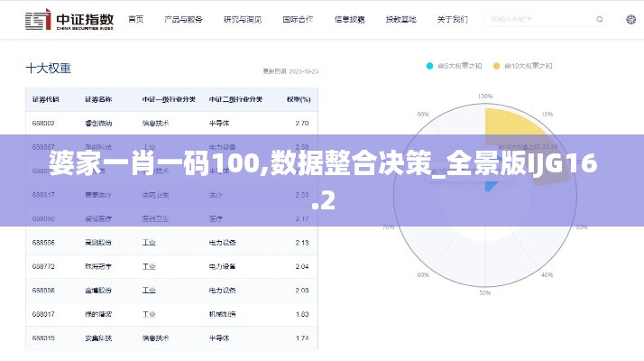Click 信息技术 in the 688002 row

click(x=155, y=123)
